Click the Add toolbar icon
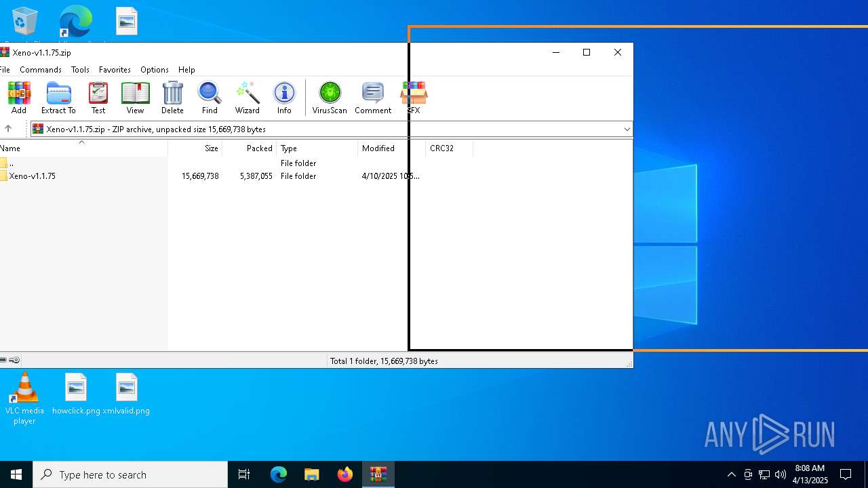868x488 pixels. tap(19, 98)
